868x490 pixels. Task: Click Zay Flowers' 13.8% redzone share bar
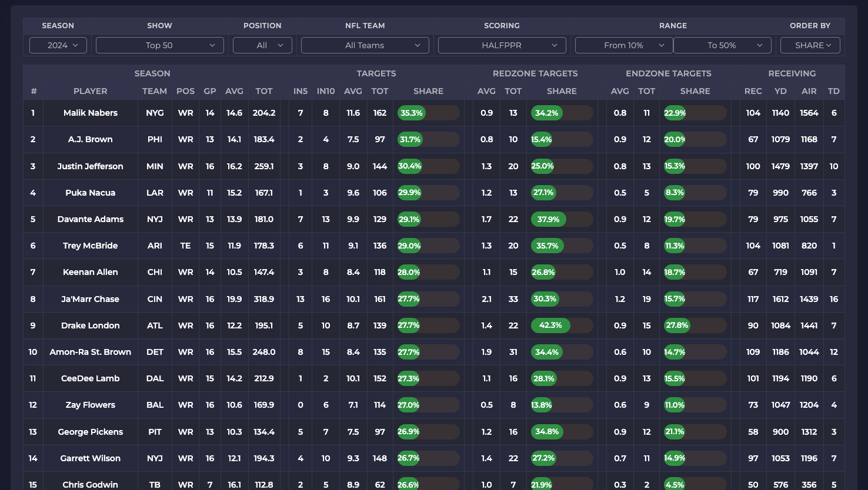point(562,405)
